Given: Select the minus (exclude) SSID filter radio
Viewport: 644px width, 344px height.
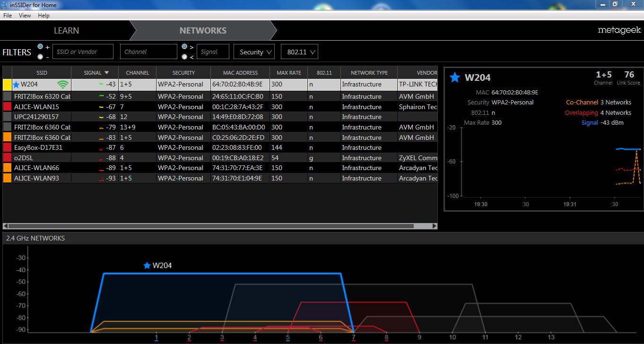Looking at the screenshot, I should click(x=40, y=57).
